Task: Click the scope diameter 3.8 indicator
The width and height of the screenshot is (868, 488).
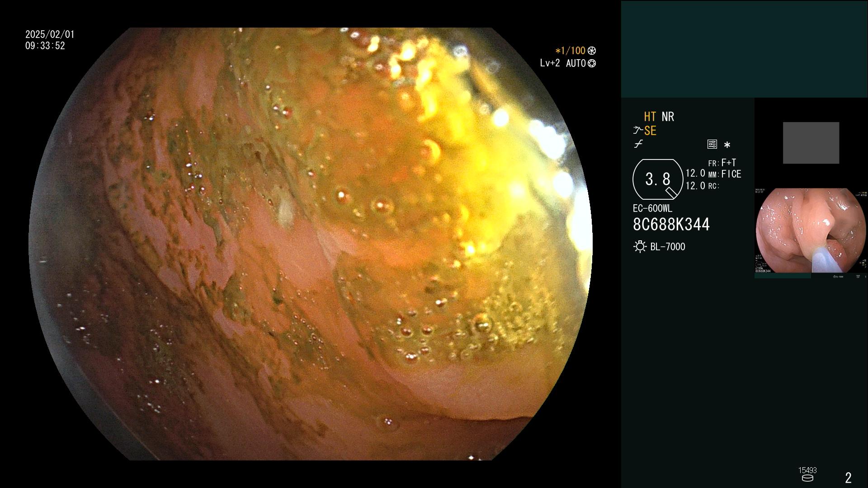Action: pos(658,179)
